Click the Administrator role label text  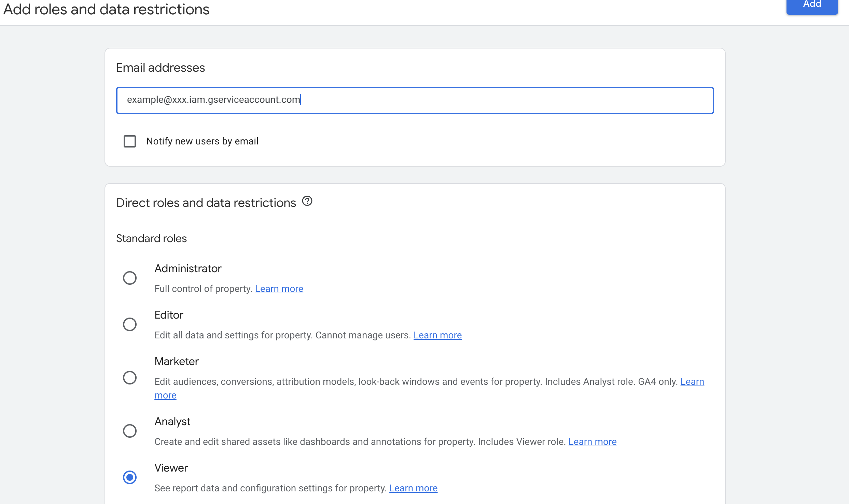click(x=188, y=268)
